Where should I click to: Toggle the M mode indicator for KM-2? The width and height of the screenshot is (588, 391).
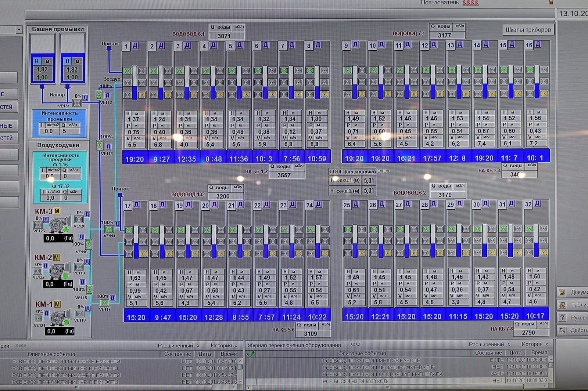[57, 258]
